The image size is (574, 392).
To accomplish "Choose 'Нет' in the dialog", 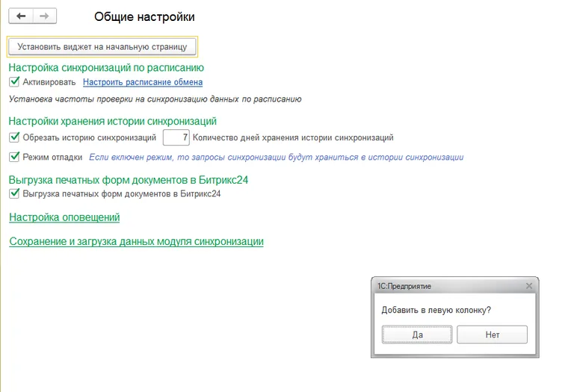I will click(492, 335).
